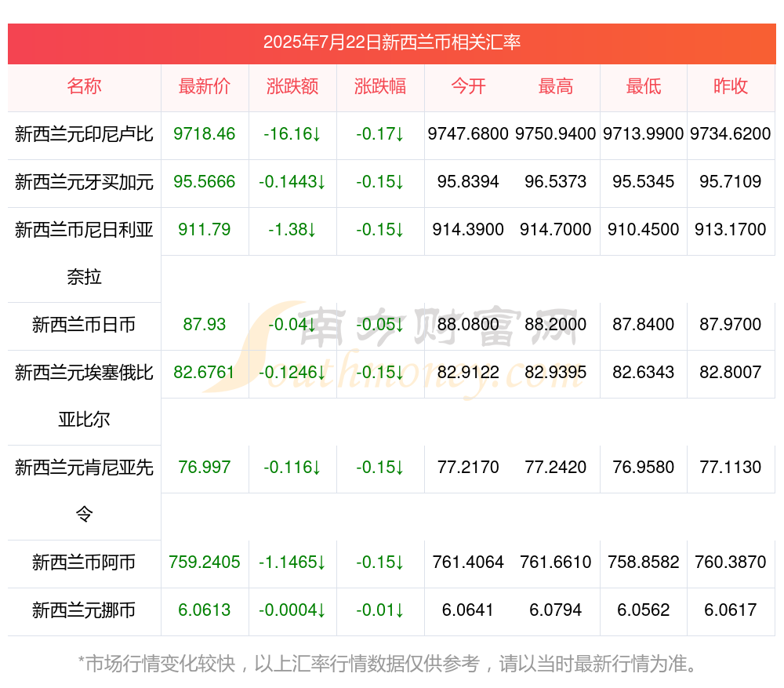Select the row name 新西兰币尼日利亚奈拉
This screenshot has height=688, width=784.
click(x=84, y=253)
